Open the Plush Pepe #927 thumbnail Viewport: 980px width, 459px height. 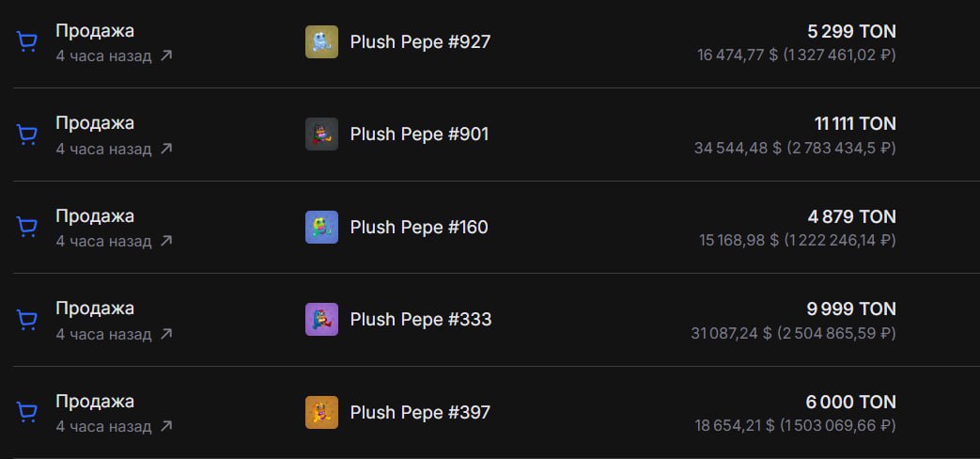(x=322, y=42)
